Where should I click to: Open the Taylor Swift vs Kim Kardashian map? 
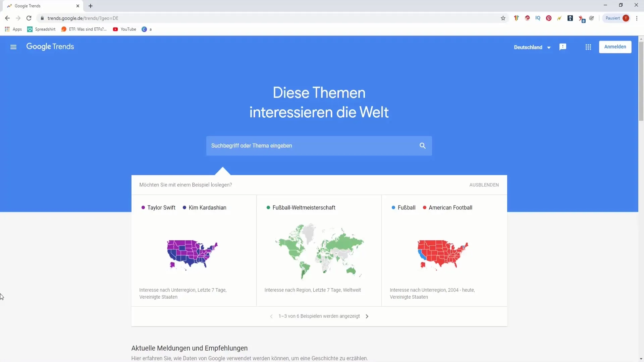click(193, 255)
